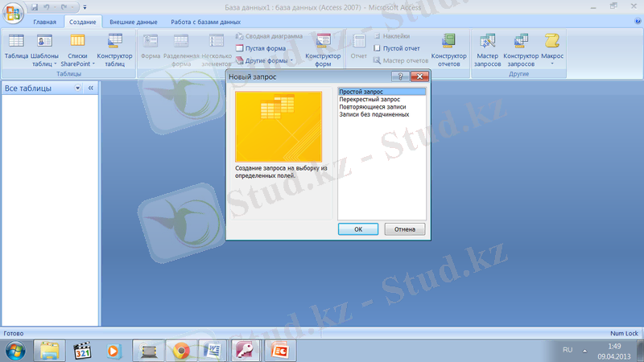Click the Форма icon
Viewport: 644px width, 362px height.
151,47
